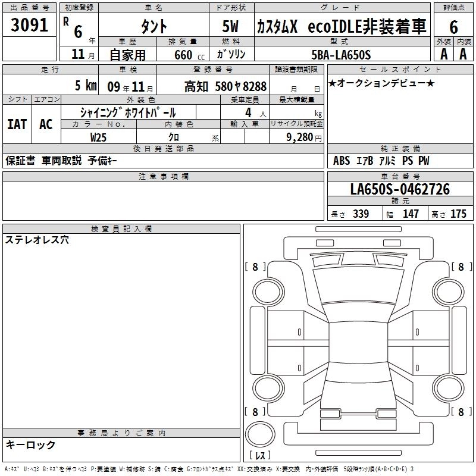The height and width of the screenshot is (476, 476).
Task: Click the ステレオレス穴 inspector note
Action: (x=37, y=240)
